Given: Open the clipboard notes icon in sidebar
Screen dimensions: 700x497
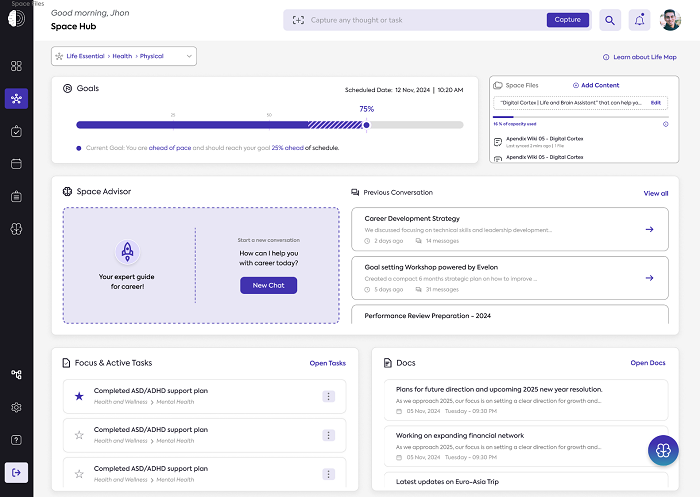Looking at the screenshot, I should (16, 196).
